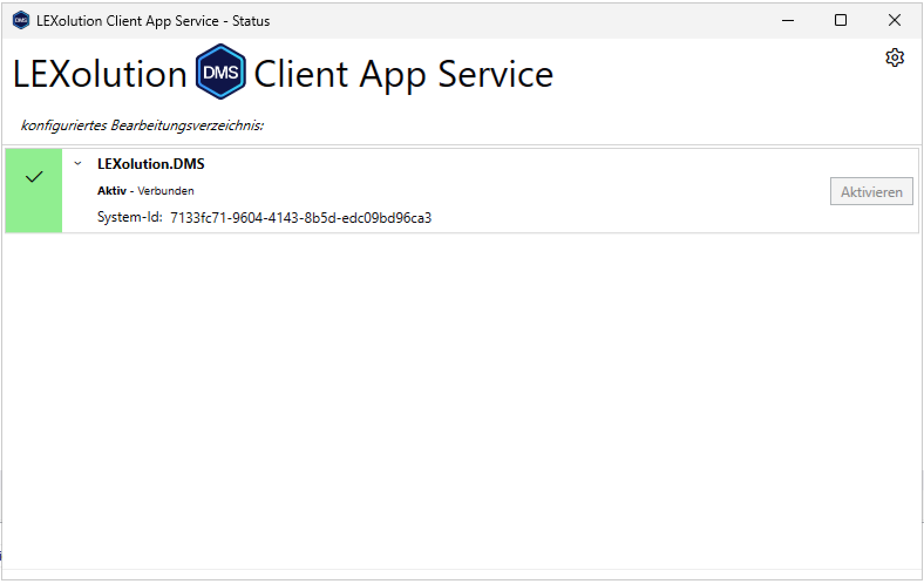Select the LEXolution.DMS entry title

point(151,164)
